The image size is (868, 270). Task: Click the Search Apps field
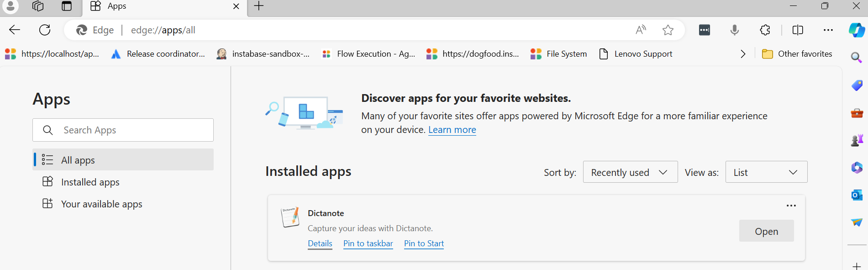(123, 130)
